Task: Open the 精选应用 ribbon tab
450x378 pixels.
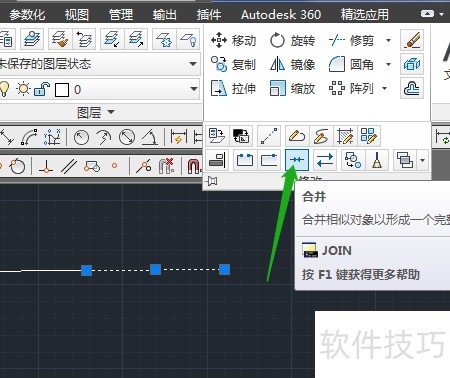Action: pyautogui.click(x=364, y=15)
